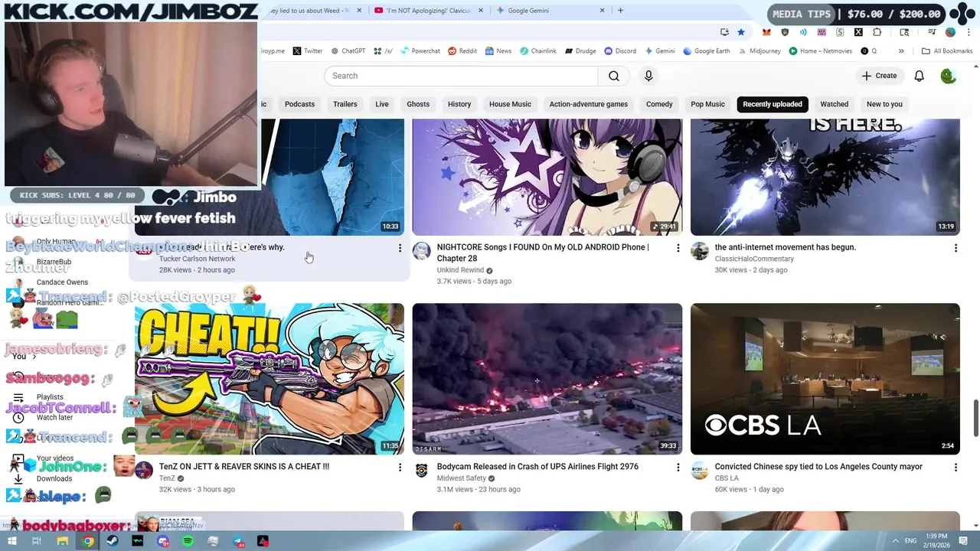980x551 pixels.
Task: Select the New to you filter chip
Action: pyautogui.click(x=884, y=104)
